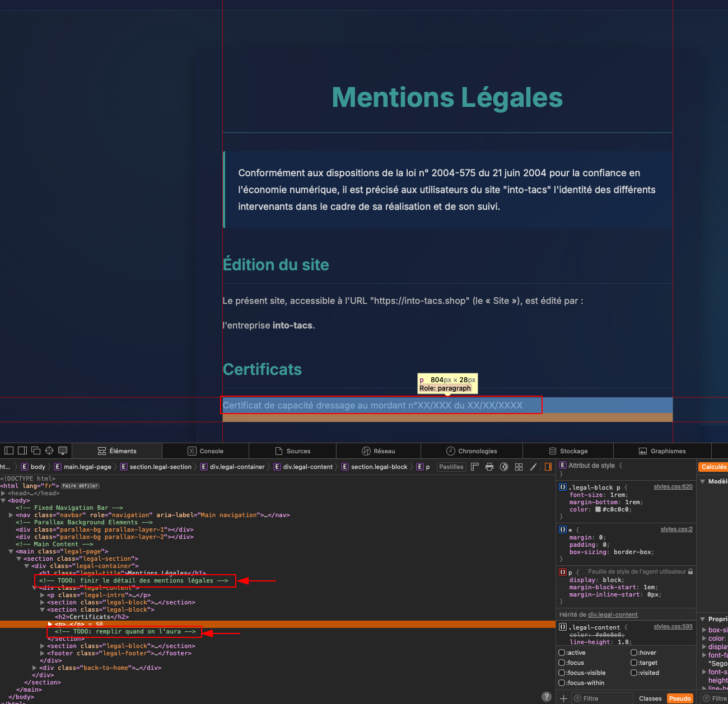Click the Pastilles button
728x704 pixels.
click(451, 467)
